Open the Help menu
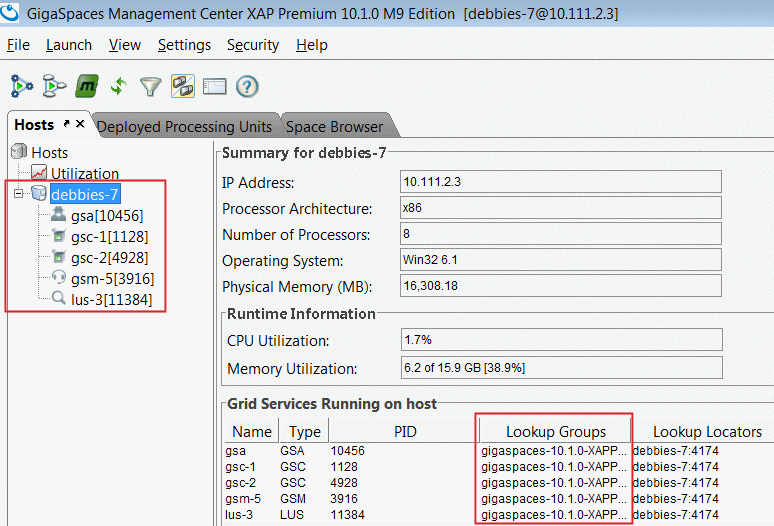Viewport: 774px width, 526px height. (x=312, y=45)
